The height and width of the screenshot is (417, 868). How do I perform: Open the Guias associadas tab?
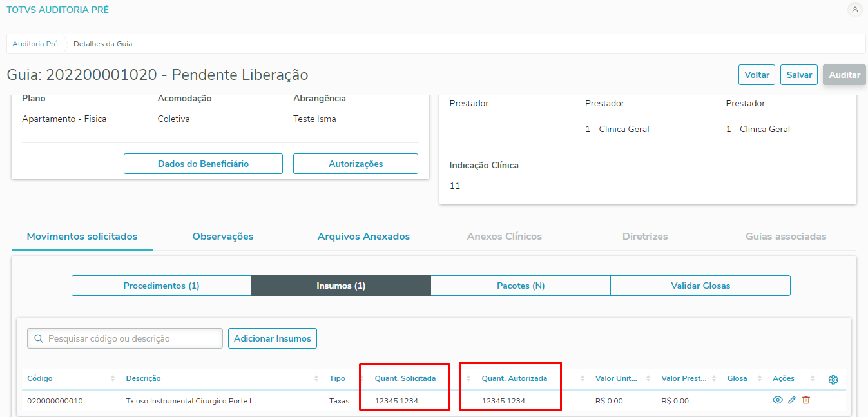(x=786, y=237)
